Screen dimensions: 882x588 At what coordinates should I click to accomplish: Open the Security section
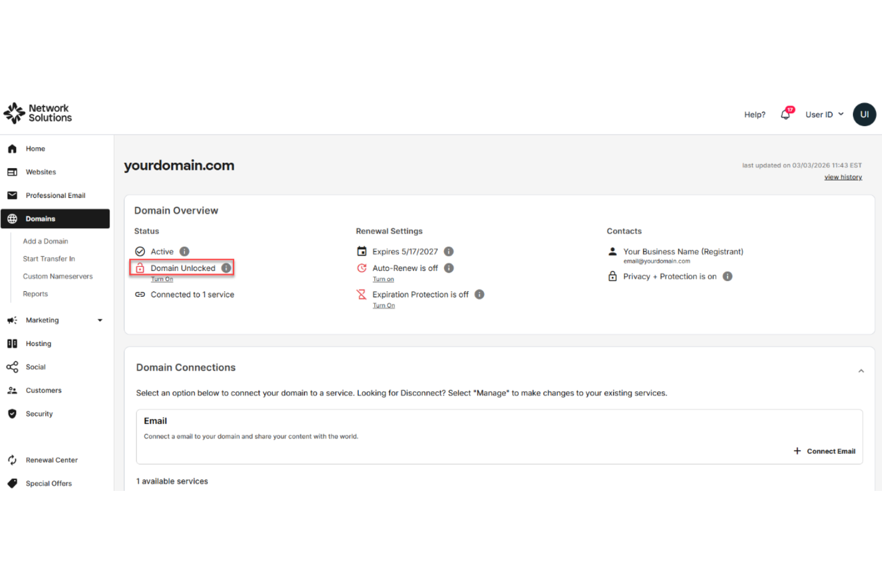[x=39, y=413]
